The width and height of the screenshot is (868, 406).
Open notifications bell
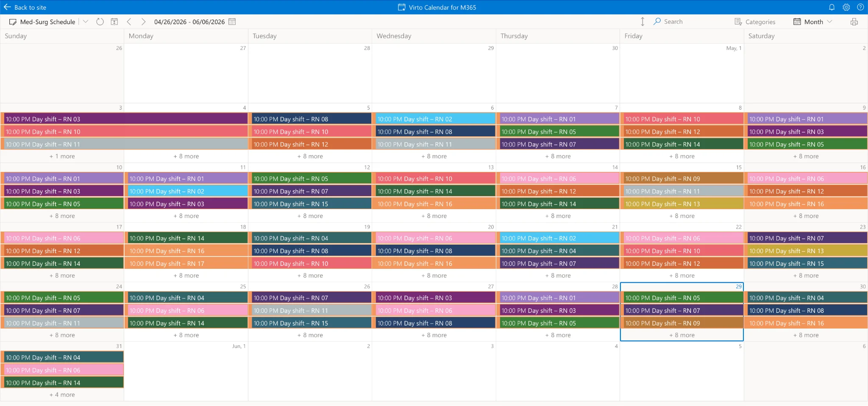pyautogui.click(x=832, y=7)
